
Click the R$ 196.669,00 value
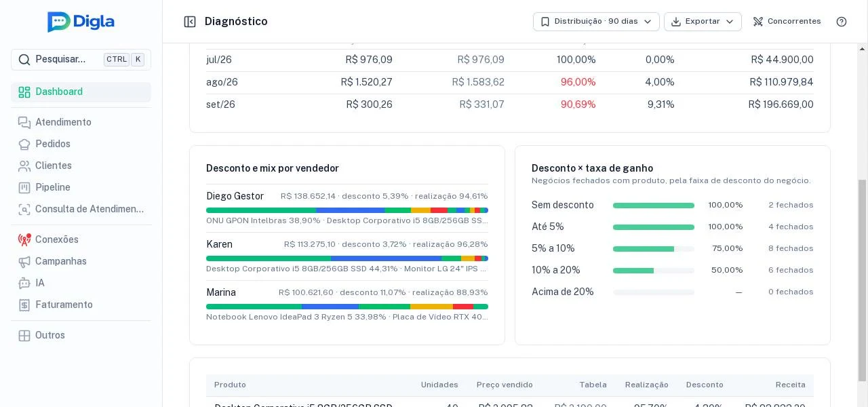pos(781,105)
